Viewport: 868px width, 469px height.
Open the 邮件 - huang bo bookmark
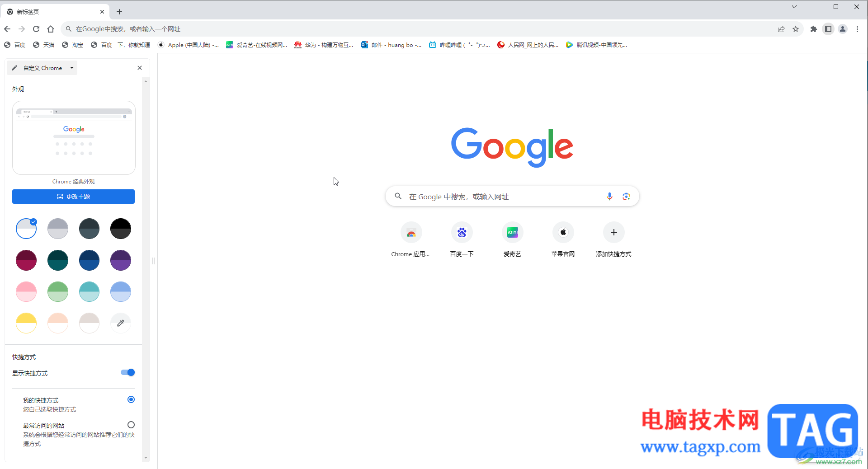pos(392,45)
